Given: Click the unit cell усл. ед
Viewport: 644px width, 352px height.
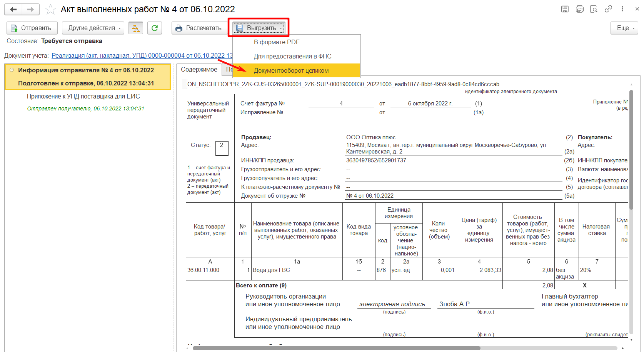Looking at the screenshot, I should pos(406,273).
